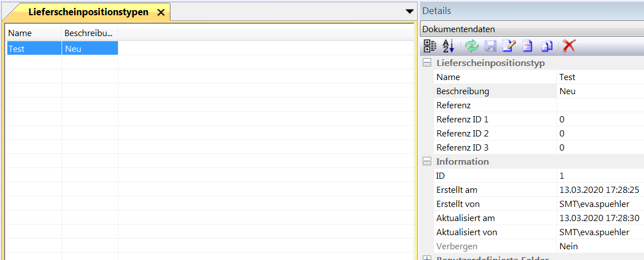Open the tab list dropdown arrow
This screenshot has width=644, height=260.
click(410, 11)
